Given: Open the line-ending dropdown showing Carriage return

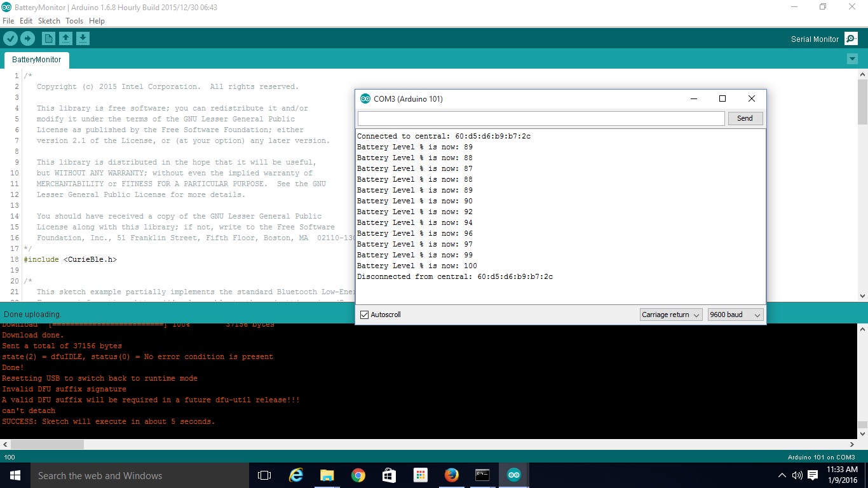Looking at the screenshot, I should [670, 315].
